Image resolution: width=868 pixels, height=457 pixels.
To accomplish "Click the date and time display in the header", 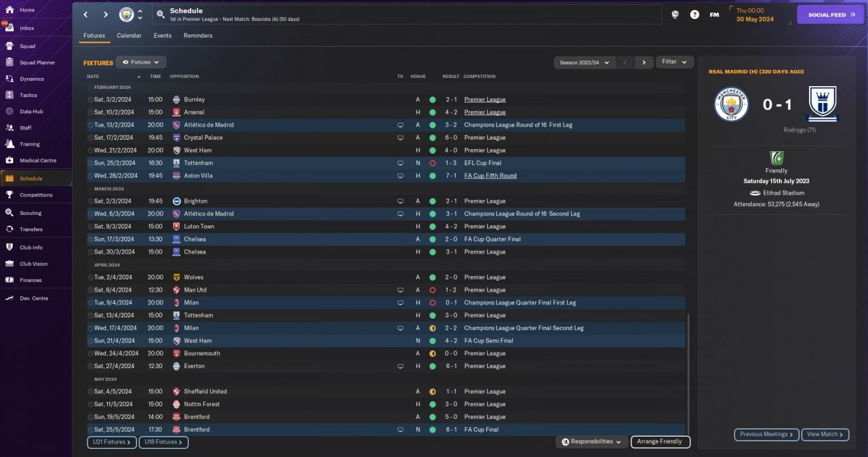I will (x=755, y=14).
